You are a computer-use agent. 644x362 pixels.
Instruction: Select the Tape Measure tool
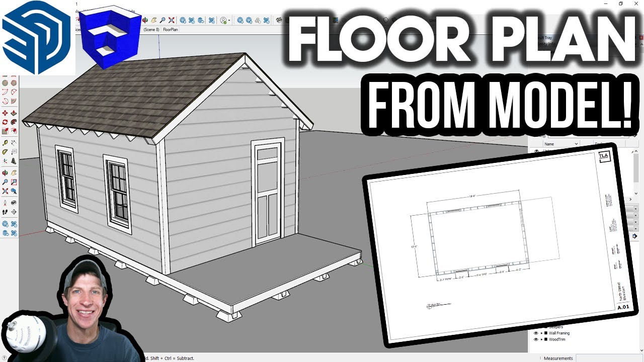5,143
